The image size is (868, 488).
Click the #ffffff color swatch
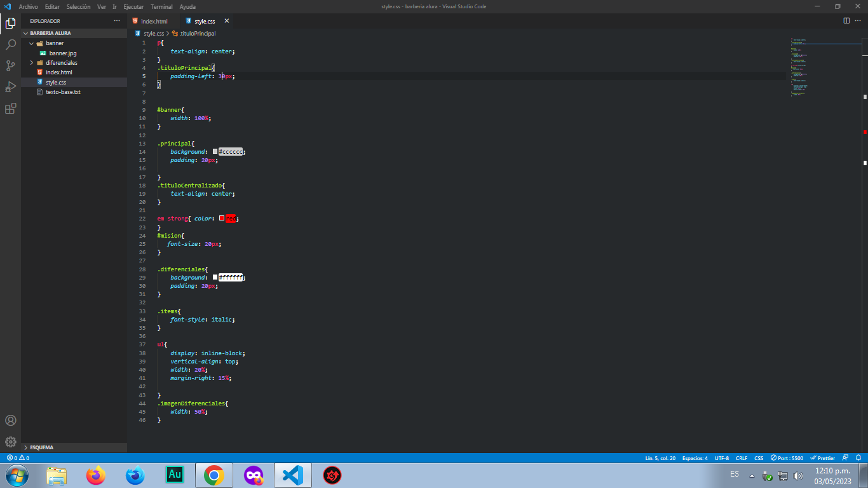(x=215, y=278)
